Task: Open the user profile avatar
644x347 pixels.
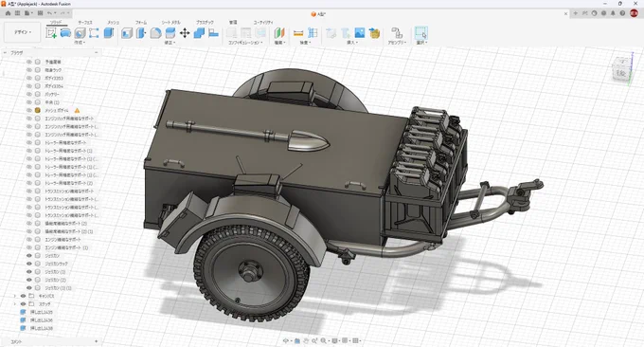Action: [634, 13]
